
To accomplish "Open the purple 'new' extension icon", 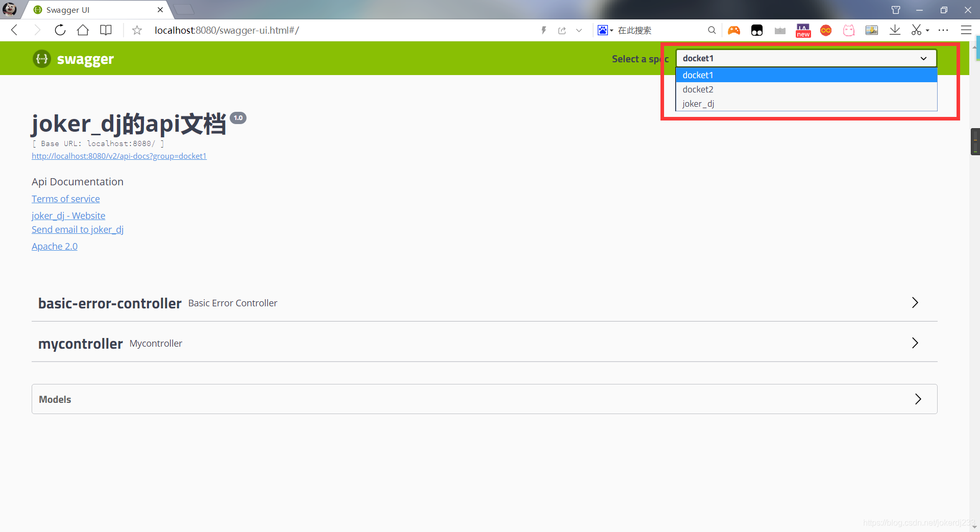I will click(803, 31).
